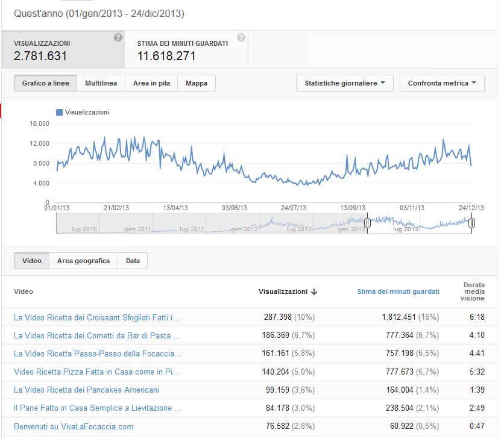This screenshot has width=504, height=439.
Task: Click help icon on Stima dei minuti guardati card
Action: point(241,37)
